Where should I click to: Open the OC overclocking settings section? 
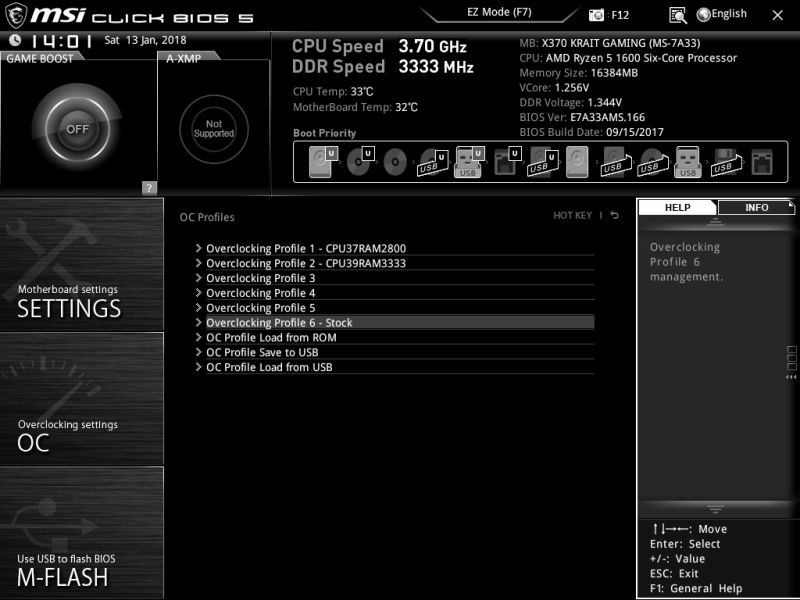pos(82,398)
